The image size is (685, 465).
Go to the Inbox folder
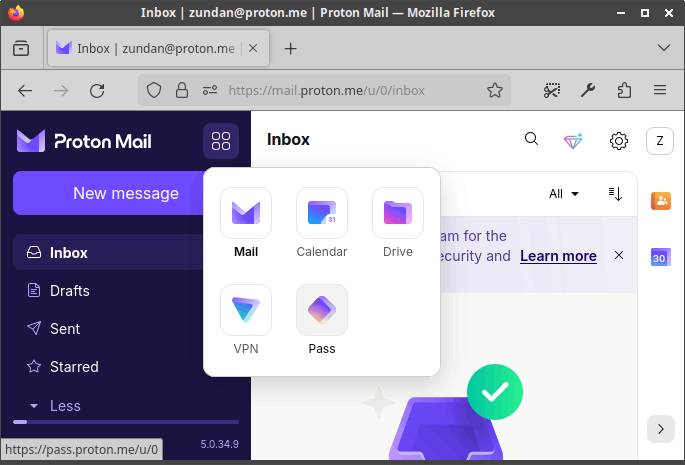click(x=126, y=252)
